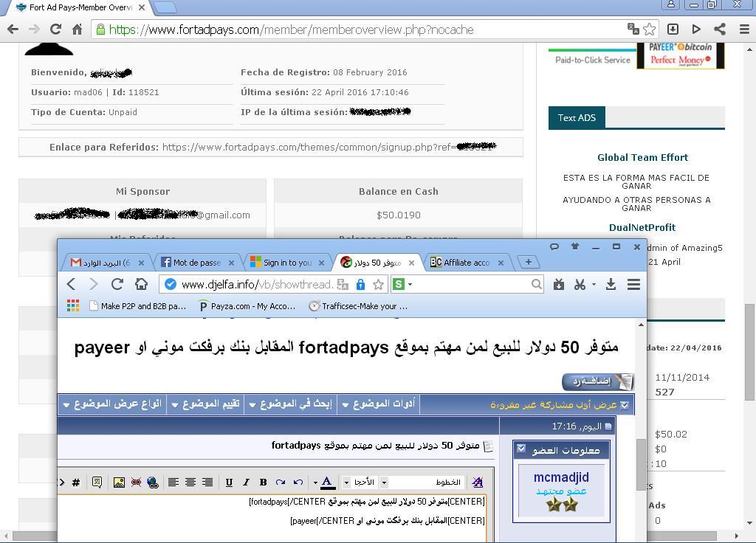Image resolution: width=756 pixels, height=543 pixels.
Task: Insert image icon in forum reply editor
Action: [x=119, y=483]
